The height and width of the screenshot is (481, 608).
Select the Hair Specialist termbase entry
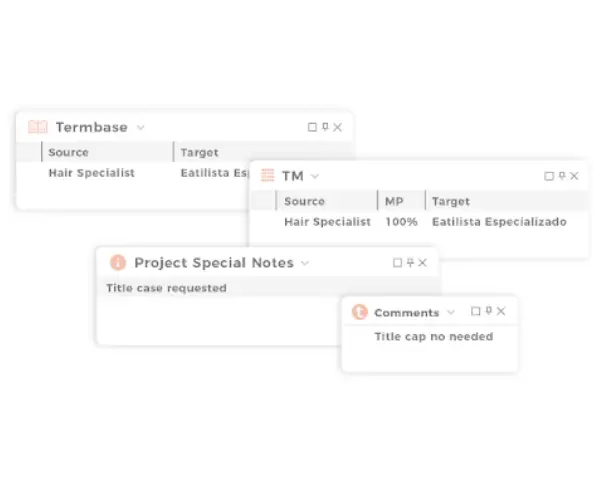click(x=91, y=173)
